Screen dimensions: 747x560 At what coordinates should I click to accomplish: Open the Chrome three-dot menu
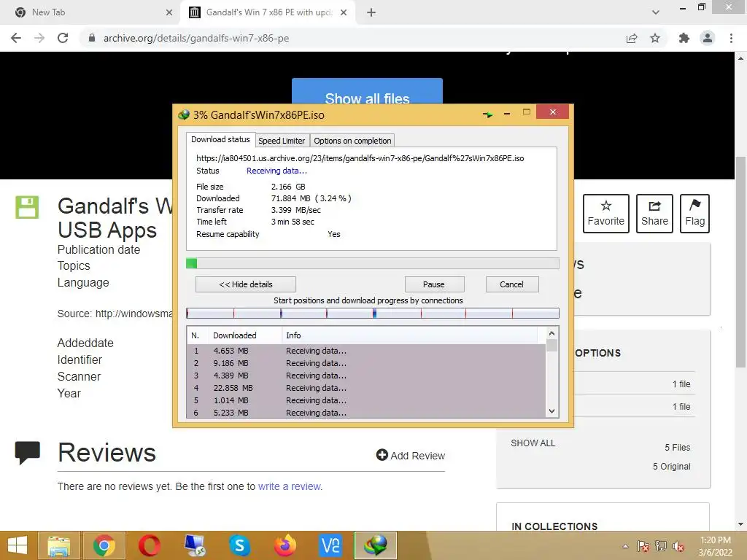[731, 38]
